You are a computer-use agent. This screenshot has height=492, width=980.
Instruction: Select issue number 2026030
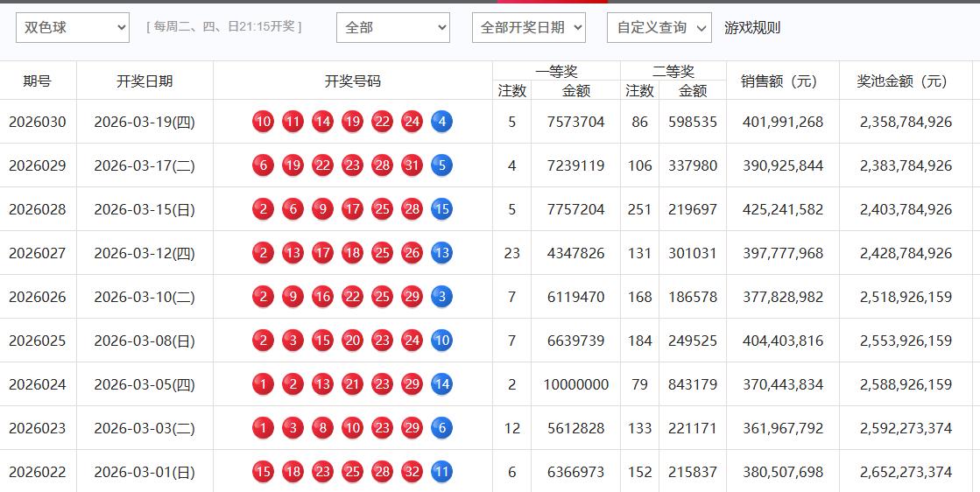tap(38, 122)
